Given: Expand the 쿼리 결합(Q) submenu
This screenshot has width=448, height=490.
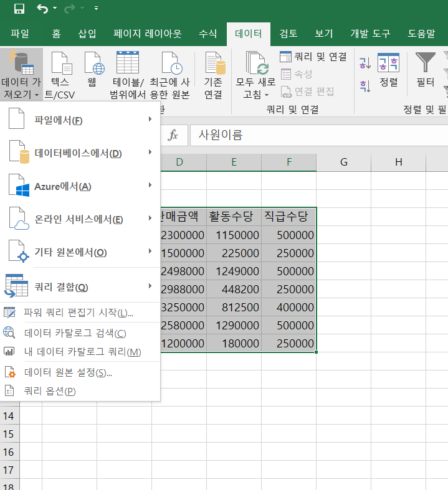Looking at the screenshot, I should 80,286.
